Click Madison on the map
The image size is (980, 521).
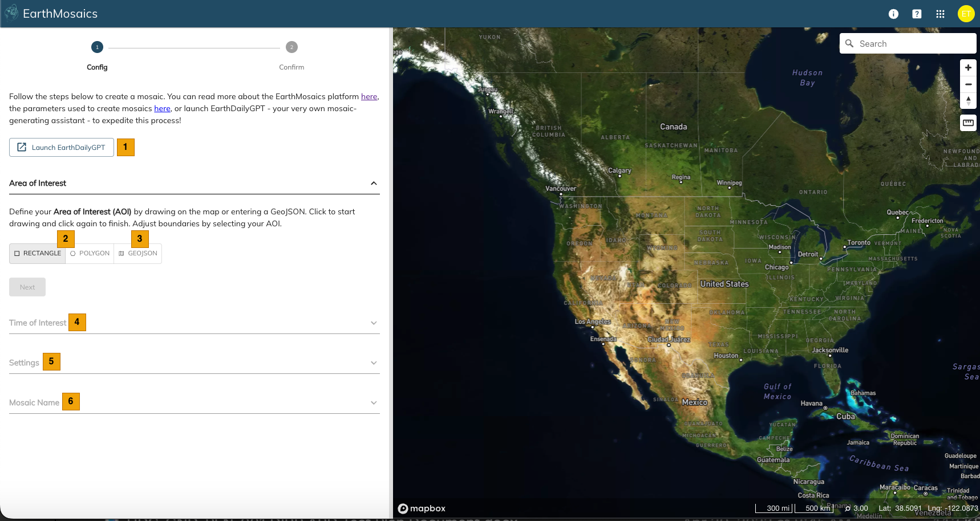click(779, 247)
